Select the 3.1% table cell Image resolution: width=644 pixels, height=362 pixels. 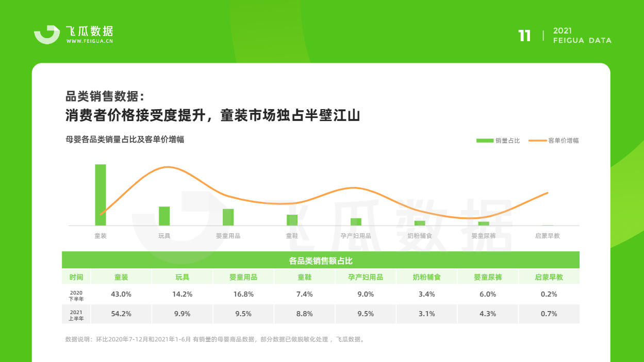click(427, 314)
